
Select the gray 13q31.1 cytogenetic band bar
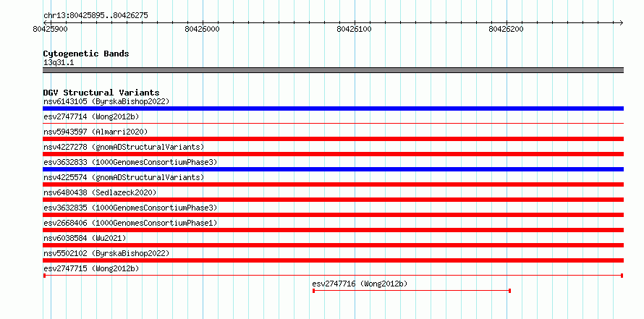click(x=333, y=70)
